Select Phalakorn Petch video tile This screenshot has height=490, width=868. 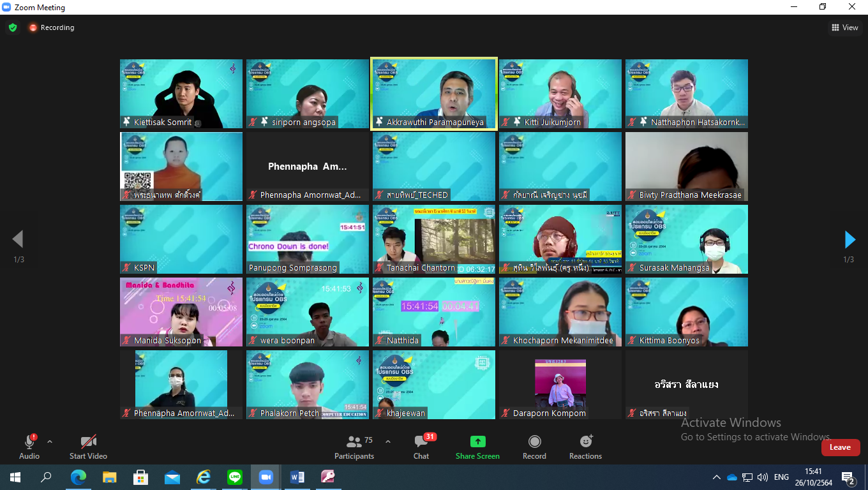coord(308,385)
